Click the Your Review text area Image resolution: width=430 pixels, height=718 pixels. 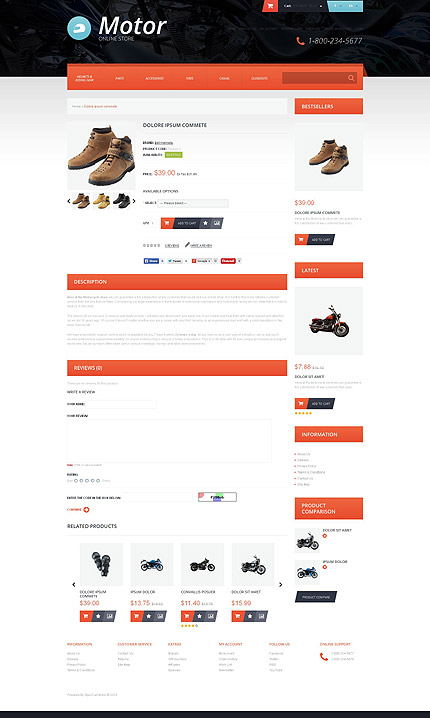pyautogui.click(x=169, y=441)
